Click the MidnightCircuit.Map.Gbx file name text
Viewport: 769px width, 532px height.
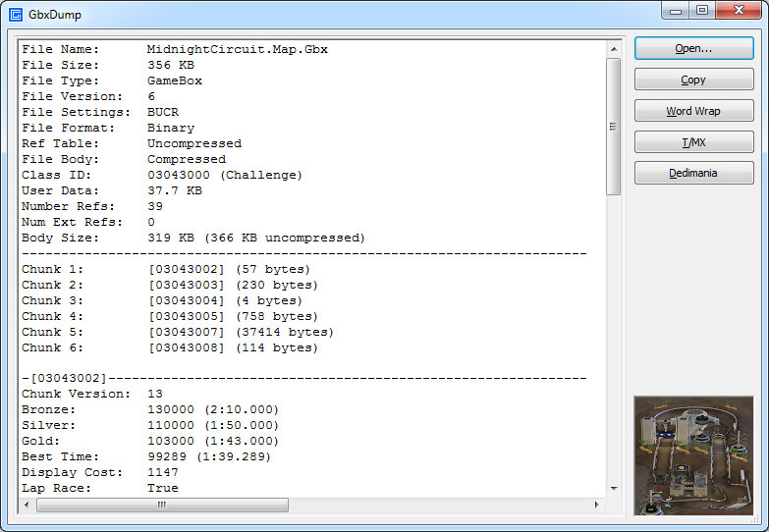click(237, 49)
